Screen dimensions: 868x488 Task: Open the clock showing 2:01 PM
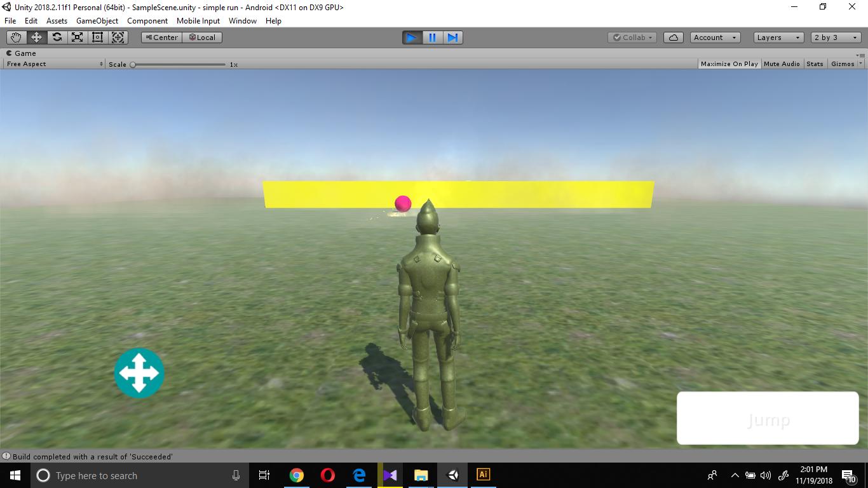tap(814, 475)
